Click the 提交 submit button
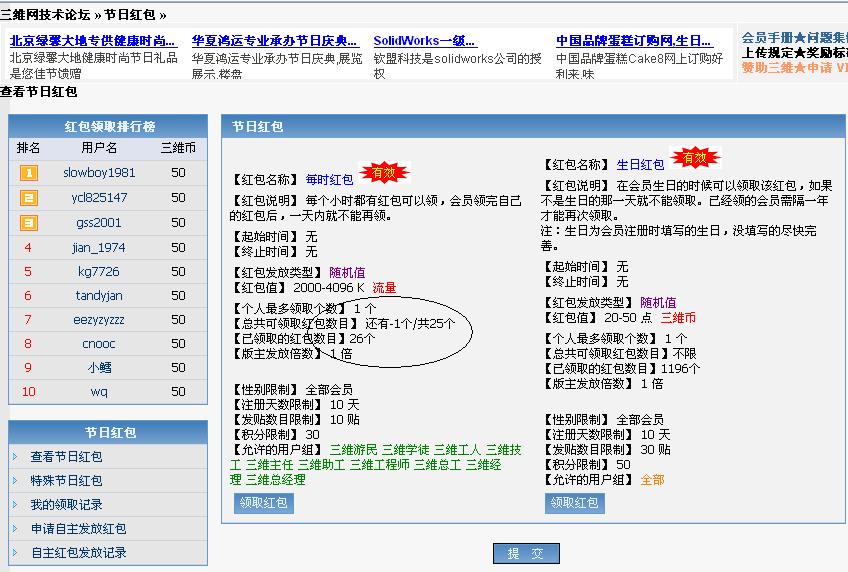The height and width of the screenshot is (572, 848). 526,554
